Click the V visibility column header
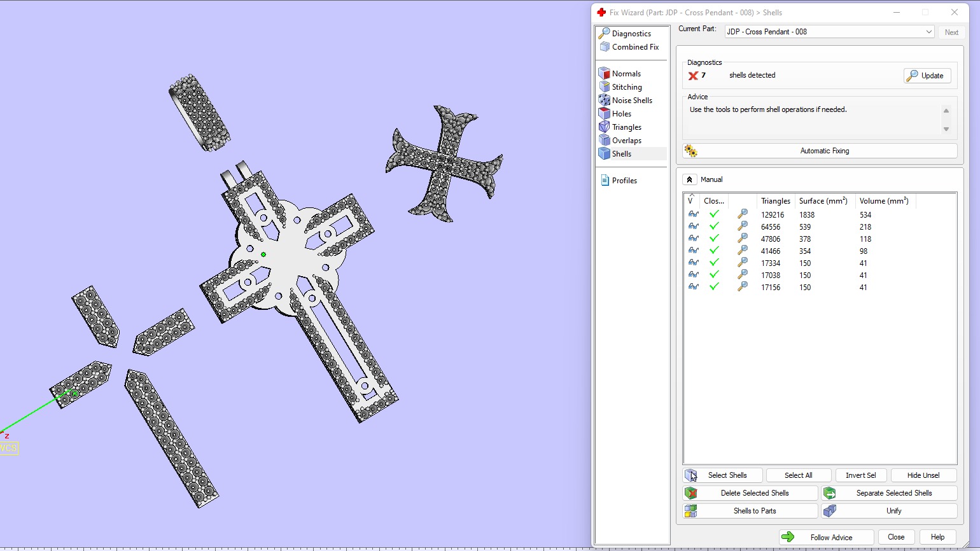The height and width of the screenshot is (551, 980). click(x=692, y=201)
